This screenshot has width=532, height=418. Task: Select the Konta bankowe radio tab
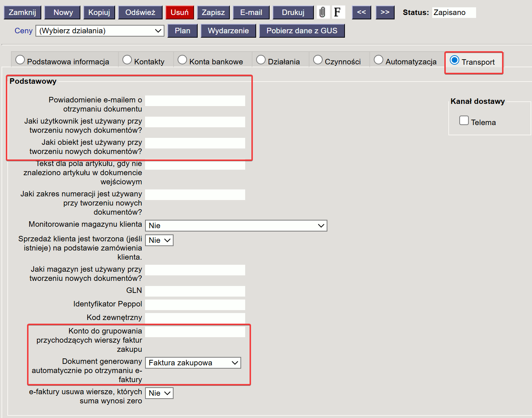[x=182, y=60]
